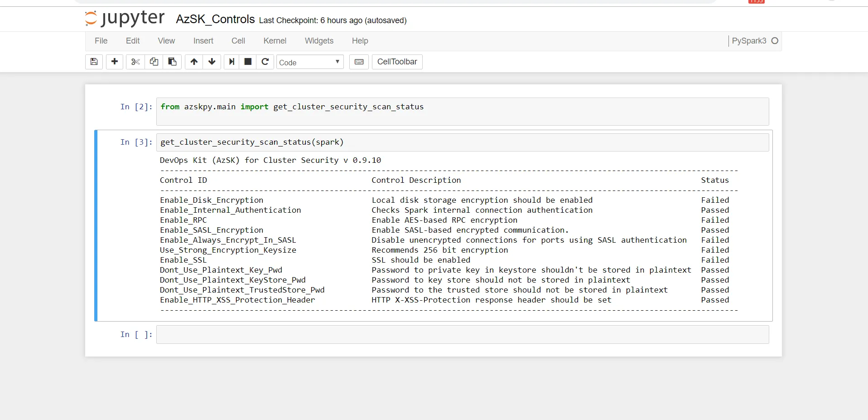
Task: Insert a cell below with plus icon
Action: pos(115,62)
